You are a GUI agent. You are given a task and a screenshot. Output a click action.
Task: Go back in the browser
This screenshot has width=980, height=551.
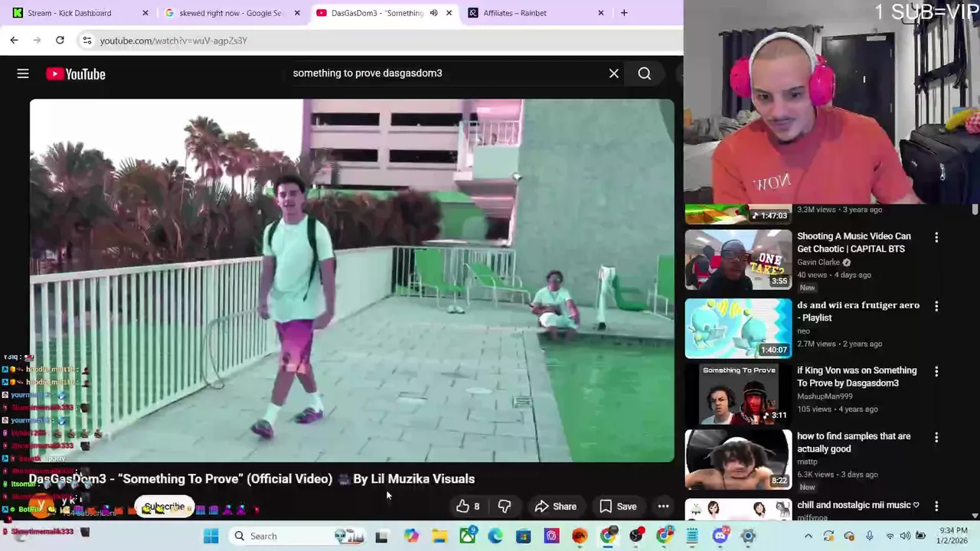(x=14, y=41)
